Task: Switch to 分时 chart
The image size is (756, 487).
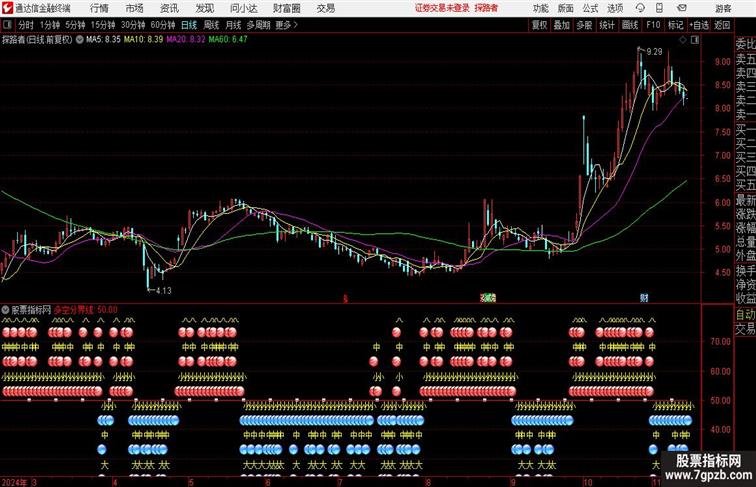Action: 26,25
